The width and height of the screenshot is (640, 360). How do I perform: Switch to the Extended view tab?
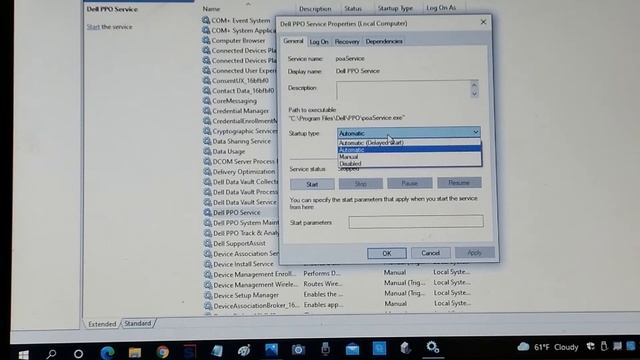102,324
